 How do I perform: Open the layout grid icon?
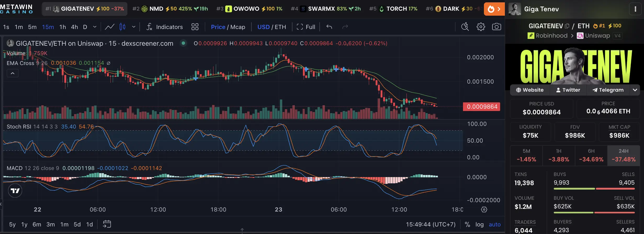point(195,27)
